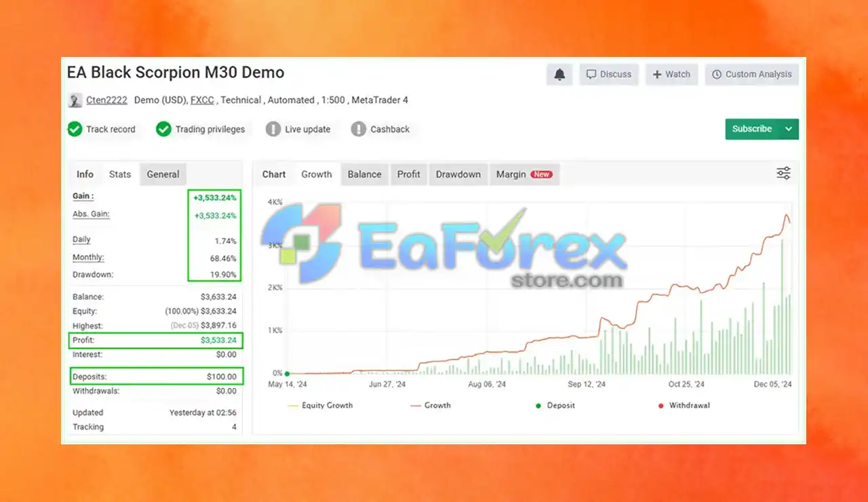
Task: Click the Monthly value 68.46%
Action: (x=223, y=258)
